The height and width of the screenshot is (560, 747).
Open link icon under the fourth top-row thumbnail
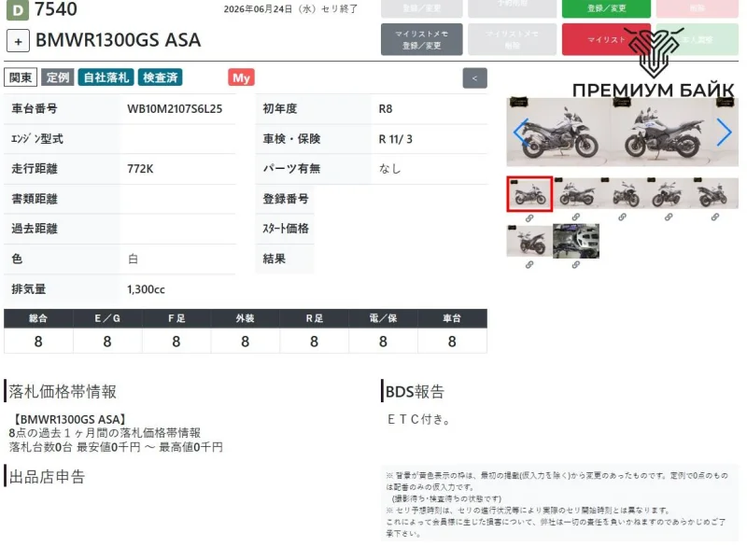[669, 217]
